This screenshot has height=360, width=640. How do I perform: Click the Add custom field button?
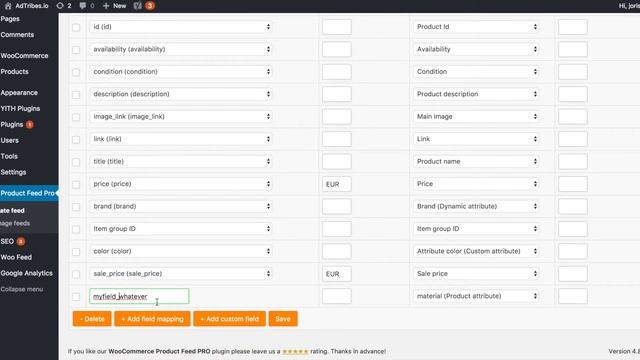(x=229, y=319)
